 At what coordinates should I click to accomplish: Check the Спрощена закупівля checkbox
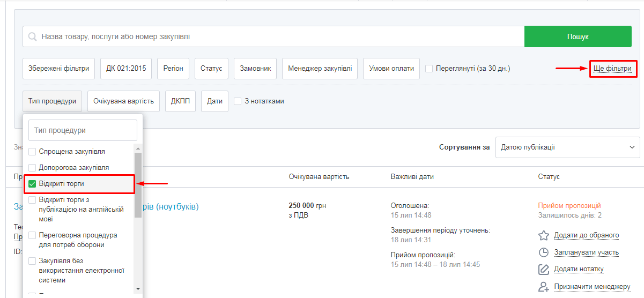click(x=32, y=152)
